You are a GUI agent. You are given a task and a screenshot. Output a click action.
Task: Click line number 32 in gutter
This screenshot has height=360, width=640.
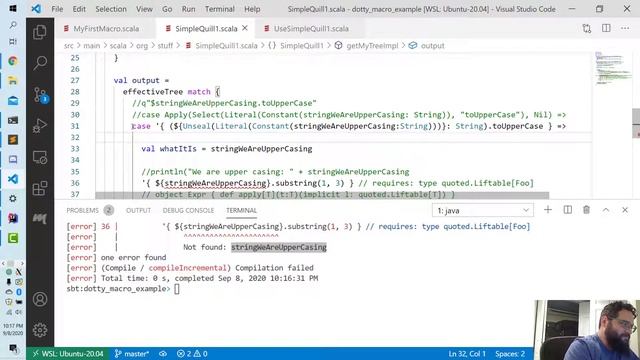75,137
